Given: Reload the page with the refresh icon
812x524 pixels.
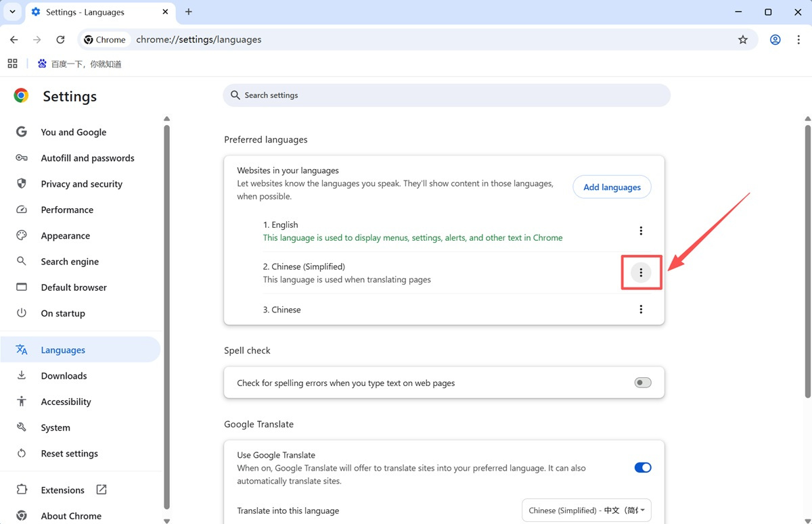Looking at the screenshot, I should pos(60,40).
